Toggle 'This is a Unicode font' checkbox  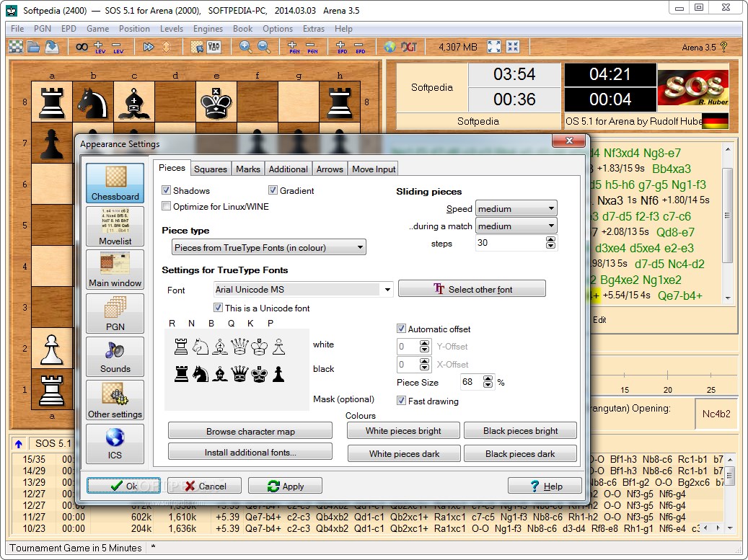218,308
